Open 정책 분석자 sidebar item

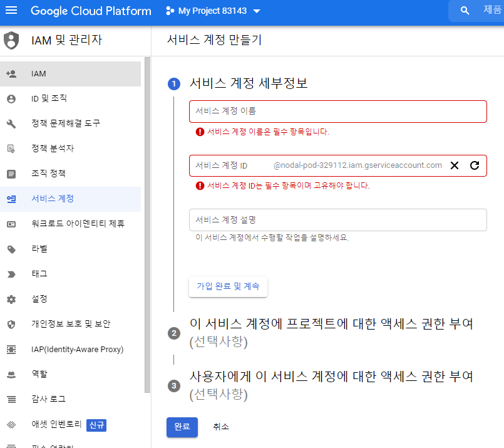(x=70, y=148)
